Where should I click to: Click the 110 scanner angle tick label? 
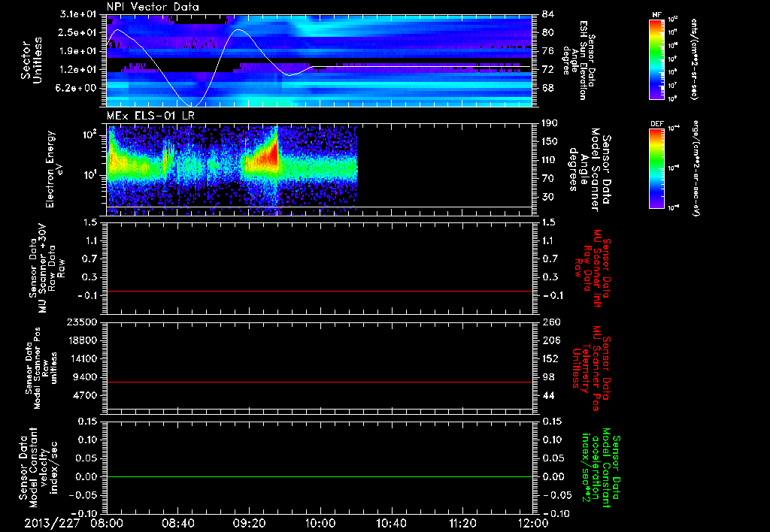coord(550,160)
